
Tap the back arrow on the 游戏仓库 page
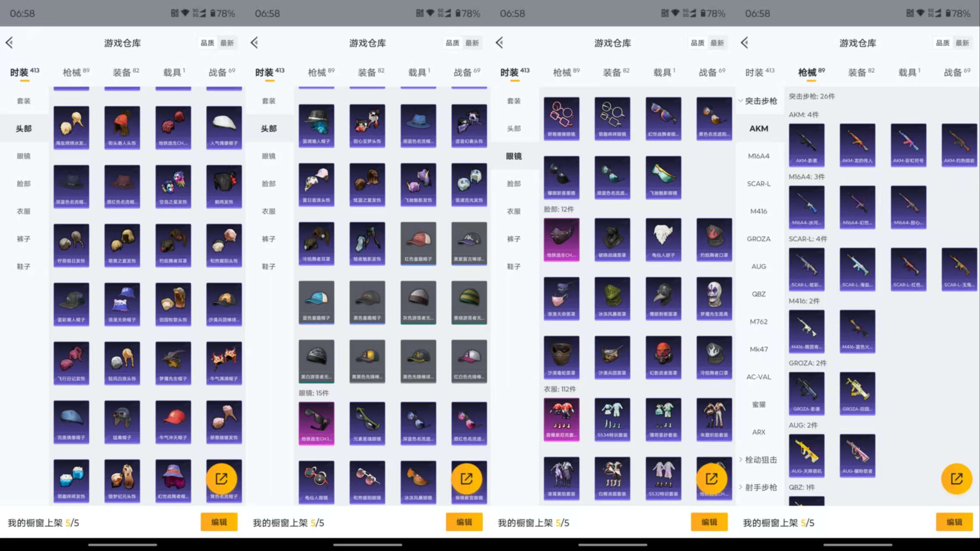point(9,43)
